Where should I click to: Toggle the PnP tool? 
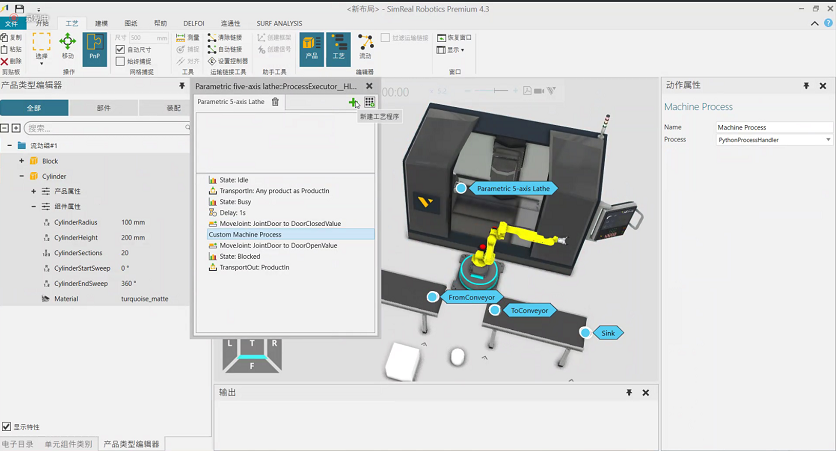[94, 49]
